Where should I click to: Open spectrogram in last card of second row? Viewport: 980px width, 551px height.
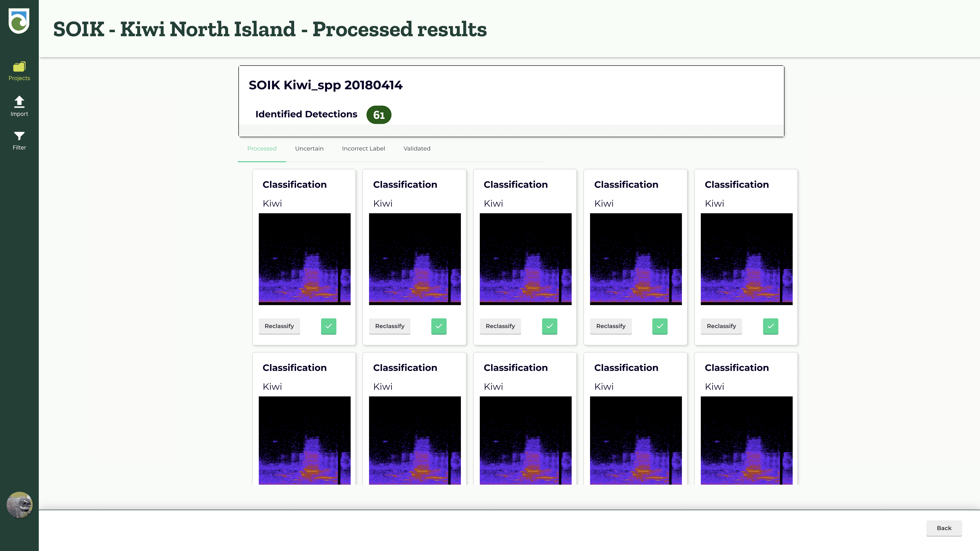(746, 440)
